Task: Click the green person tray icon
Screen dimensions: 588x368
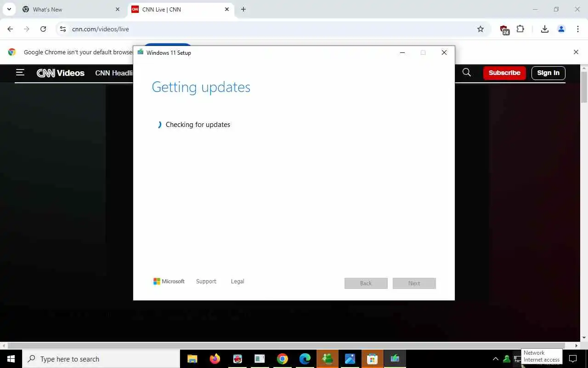Action: (x=507, y=359)
